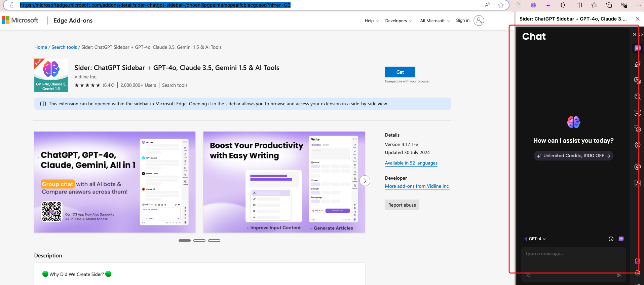
Task: Open Available in 52 languages link
Action: pos(411,163)
